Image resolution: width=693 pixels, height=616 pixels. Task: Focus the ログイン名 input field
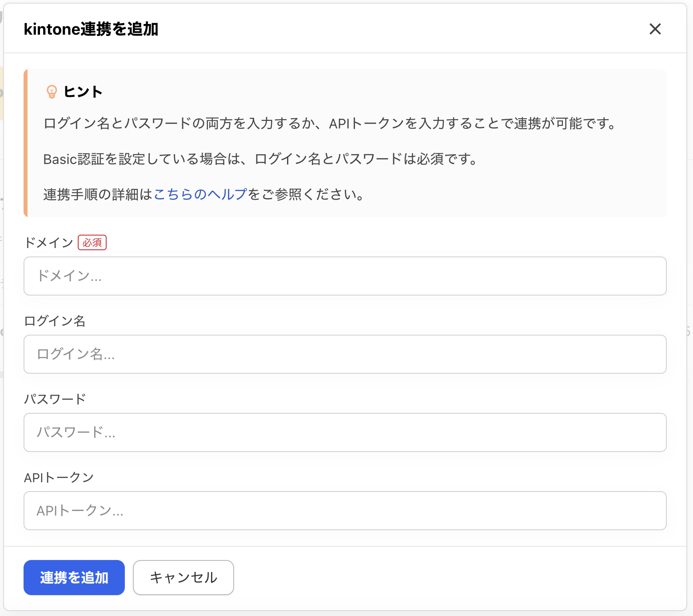click(x=345, y=354)
